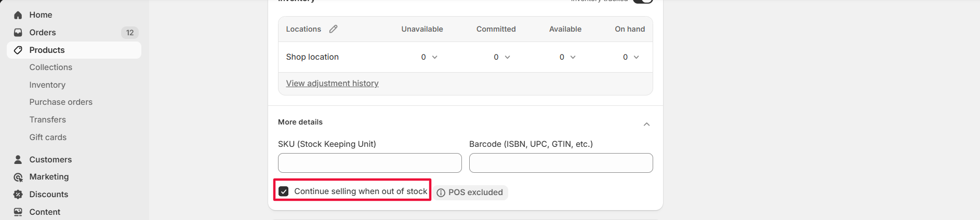This screenshot has width=980, height=220.
Task: Click the Discounts badge icon
Action: [18, 195]
